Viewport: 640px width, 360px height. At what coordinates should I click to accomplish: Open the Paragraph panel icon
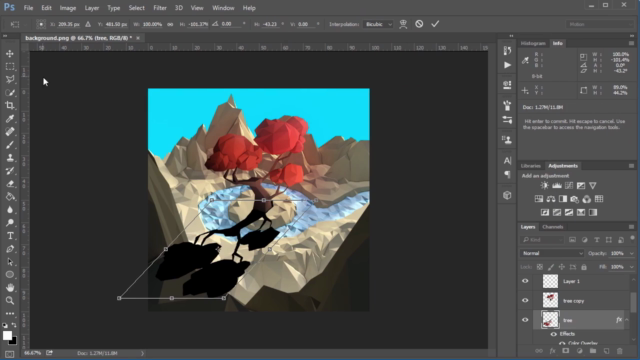click(507, 175)
